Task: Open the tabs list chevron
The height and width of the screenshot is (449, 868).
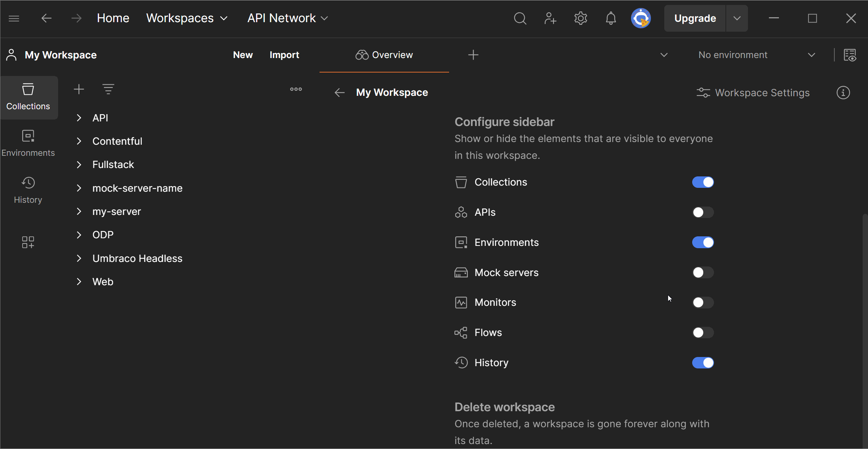Action: pyautogui.click(x=664, y=55)
